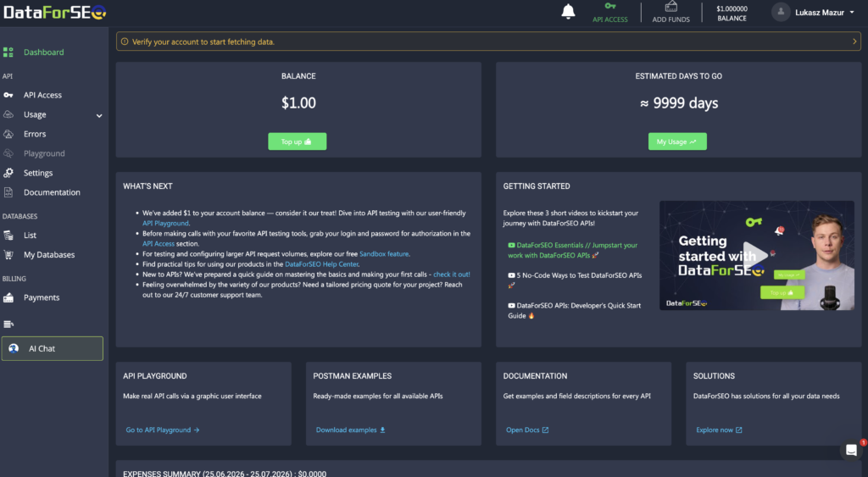Viewport: 868px width, 477px height.
Task: Open My Databases in the sidebar
Action: (49, 254)
